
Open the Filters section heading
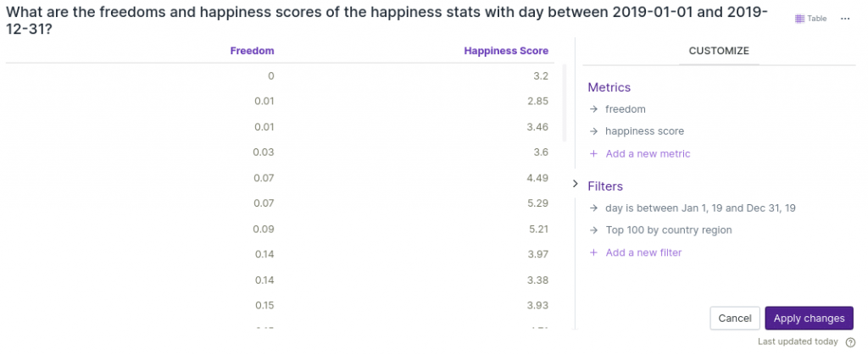point(605,186)
